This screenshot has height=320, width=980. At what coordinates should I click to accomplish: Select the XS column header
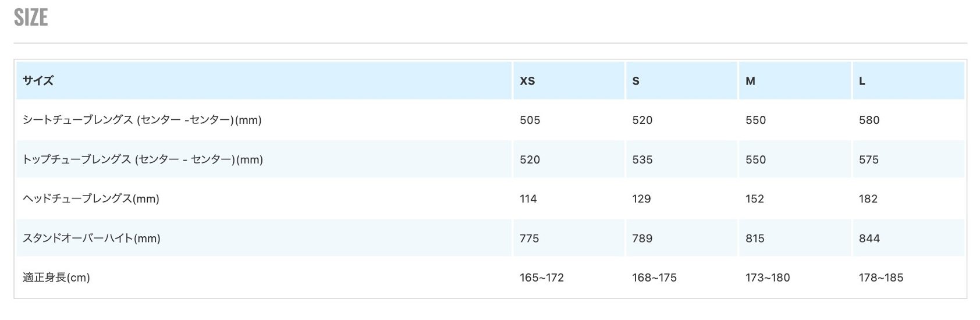tap(527, 81)
